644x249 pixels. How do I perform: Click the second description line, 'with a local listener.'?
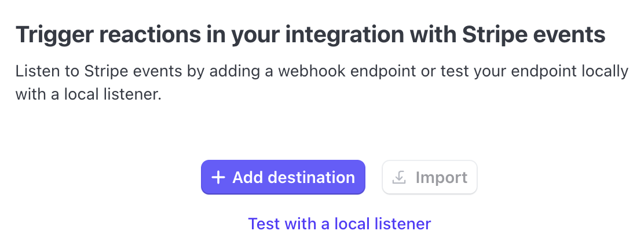89,94
